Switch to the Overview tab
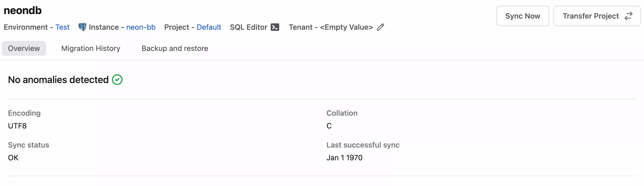 (24, 48)
